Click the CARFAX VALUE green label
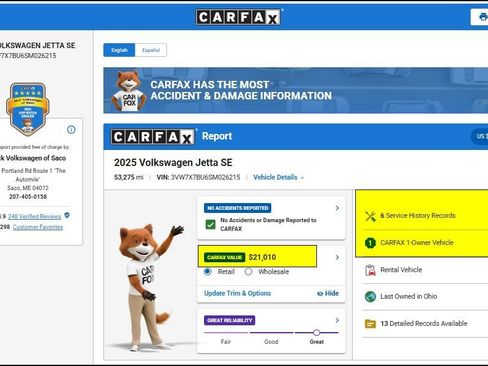The width and height of the screenshot is (488, 366). click(x=224, y=257)
